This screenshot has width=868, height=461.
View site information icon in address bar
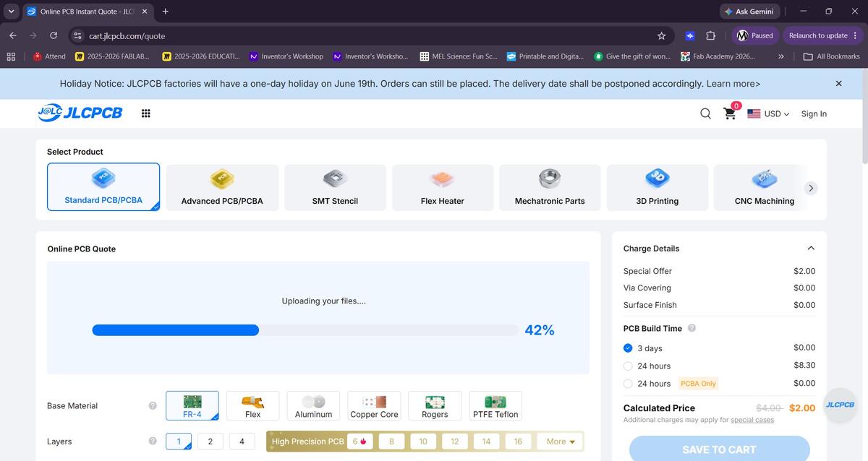click(x=78, y=35)
